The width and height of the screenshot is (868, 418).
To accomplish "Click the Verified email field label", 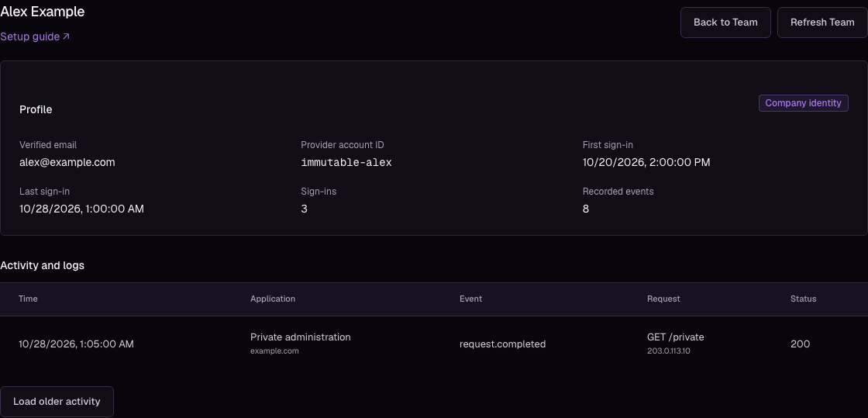I will coord(47,145).
